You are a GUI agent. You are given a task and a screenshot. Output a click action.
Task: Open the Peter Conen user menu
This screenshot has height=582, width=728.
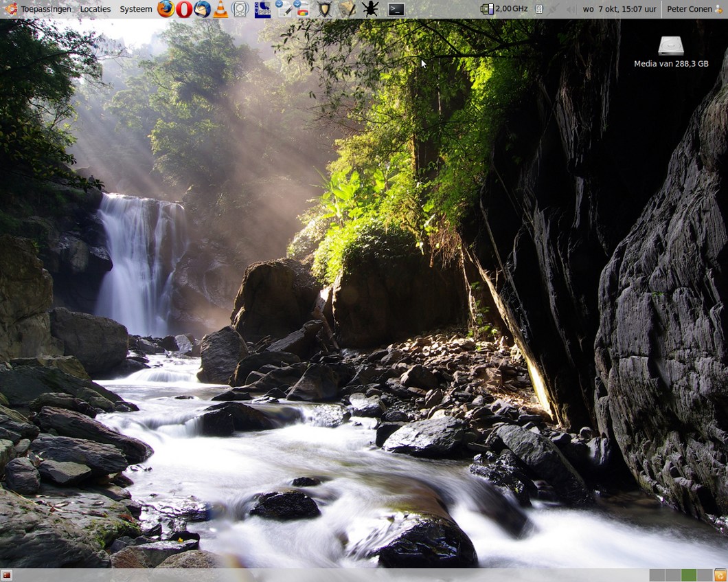[689, 9]
